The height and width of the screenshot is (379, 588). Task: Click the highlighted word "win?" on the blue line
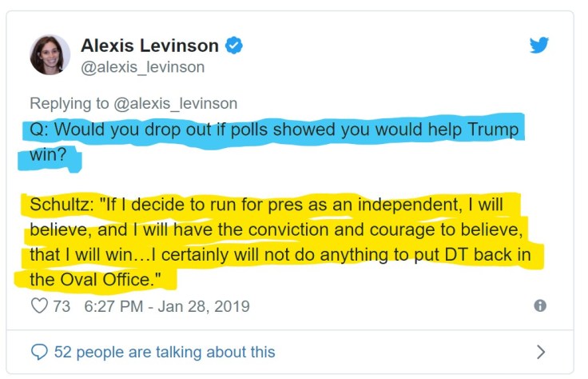48,154
